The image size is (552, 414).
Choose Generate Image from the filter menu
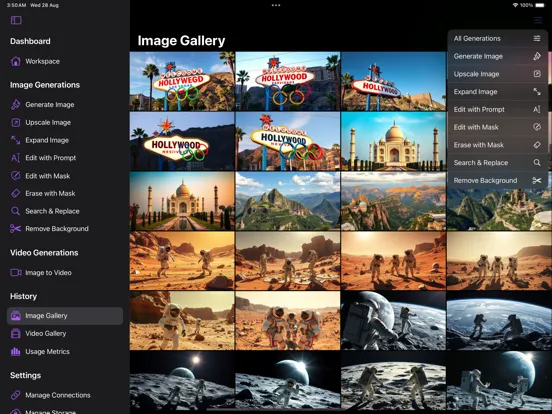497,56
